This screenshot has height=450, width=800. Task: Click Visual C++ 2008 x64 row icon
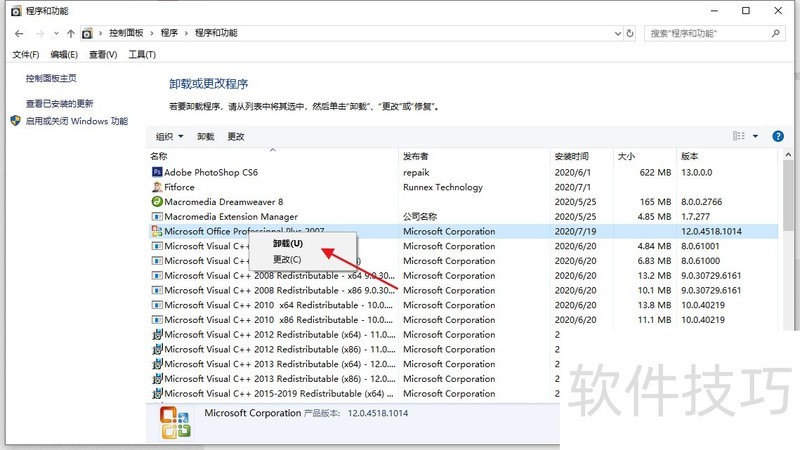coord(157,276)
